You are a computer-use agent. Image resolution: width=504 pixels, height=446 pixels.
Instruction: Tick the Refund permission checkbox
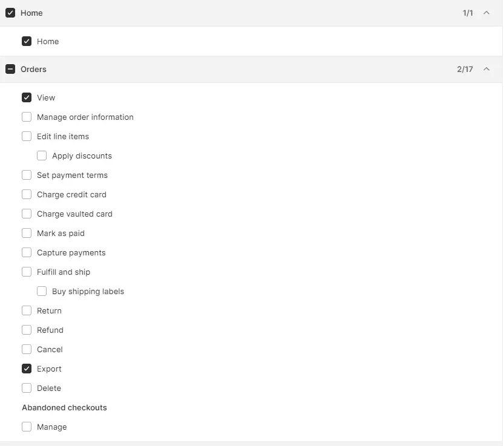pyautogui.click(x=27, y=330)
